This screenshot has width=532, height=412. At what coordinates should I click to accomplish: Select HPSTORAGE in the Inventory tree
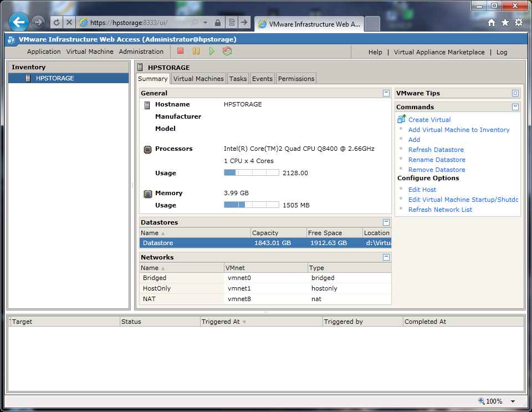click(69, 78)
